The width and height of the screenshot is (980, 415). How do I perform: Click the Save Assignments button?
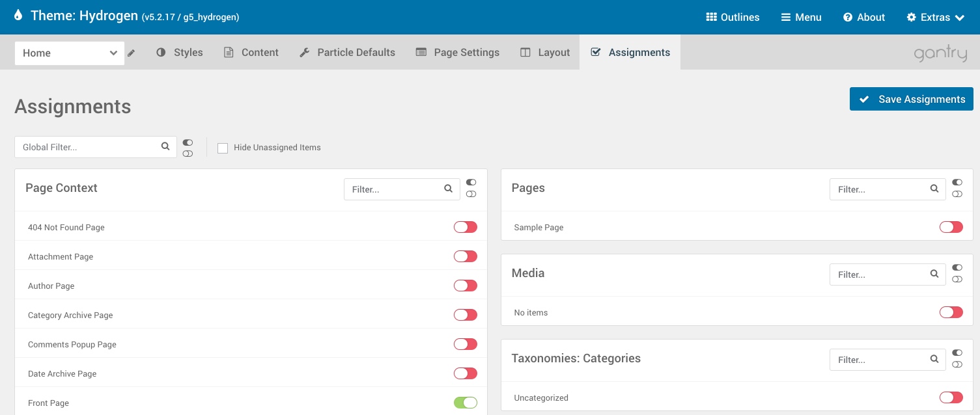point(911,99)
